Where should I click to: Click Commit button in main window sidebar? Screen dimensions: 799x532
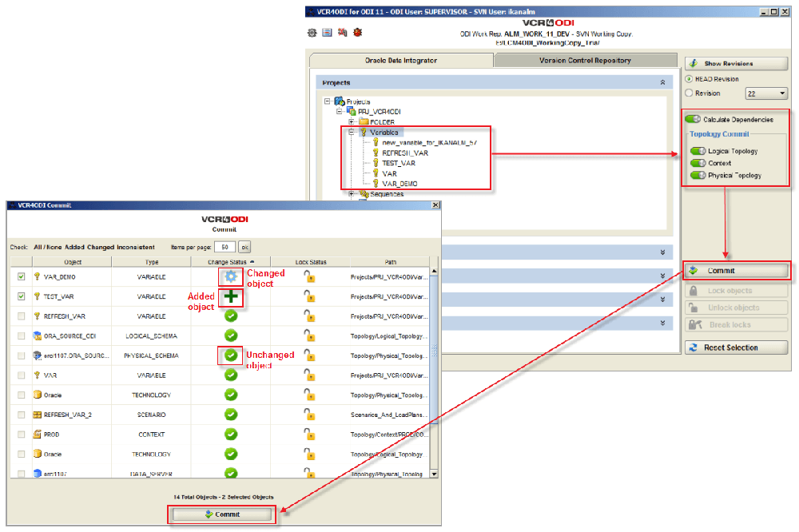point(737,271)
